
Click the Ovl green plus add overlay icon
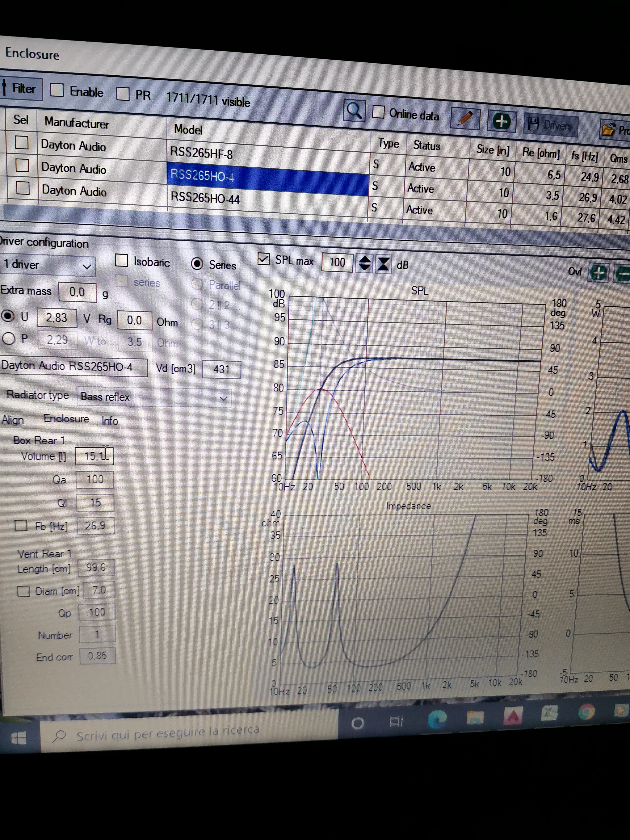tap(598, 273)
